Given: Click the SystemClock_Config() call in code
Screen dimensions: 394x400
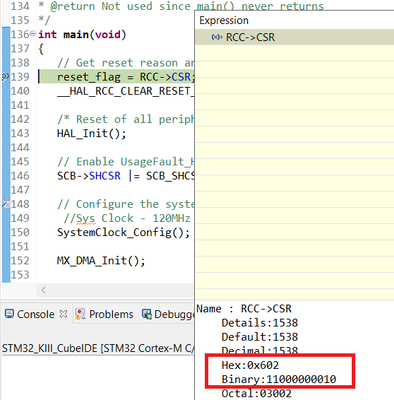Looking at the screenshot, I should [x=123, y=232].
